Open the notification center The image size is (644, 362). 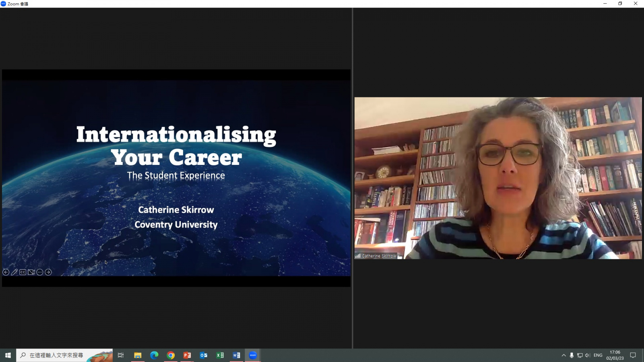tap(633, 355)
